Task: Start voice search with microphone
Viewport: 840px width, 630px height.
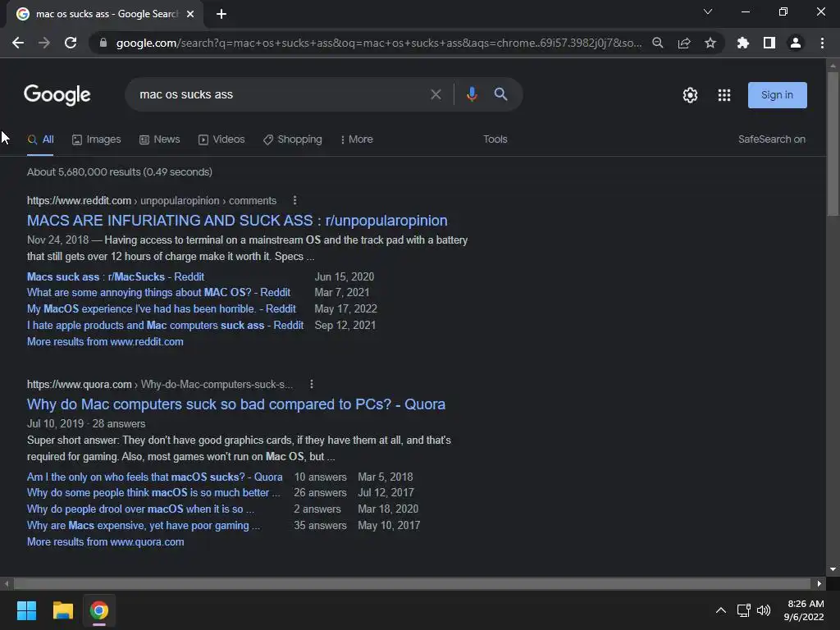Action: tap(472, 94)
